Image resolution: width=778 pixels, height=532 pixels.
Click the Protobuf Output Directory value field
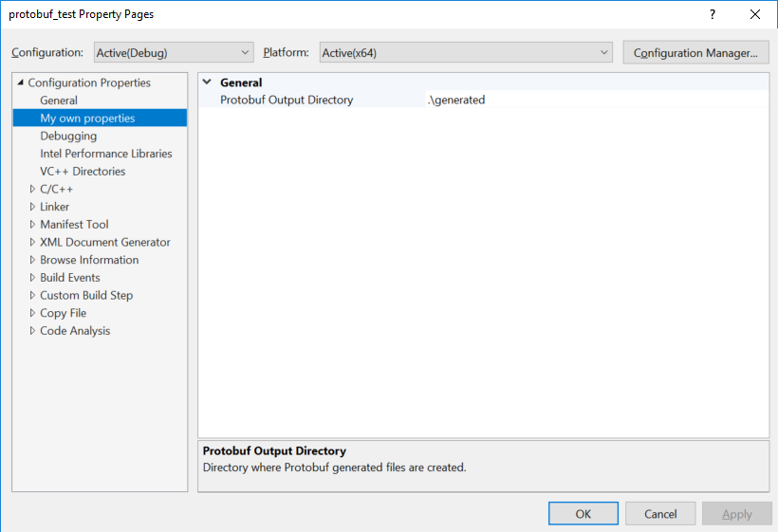(595, 100)
